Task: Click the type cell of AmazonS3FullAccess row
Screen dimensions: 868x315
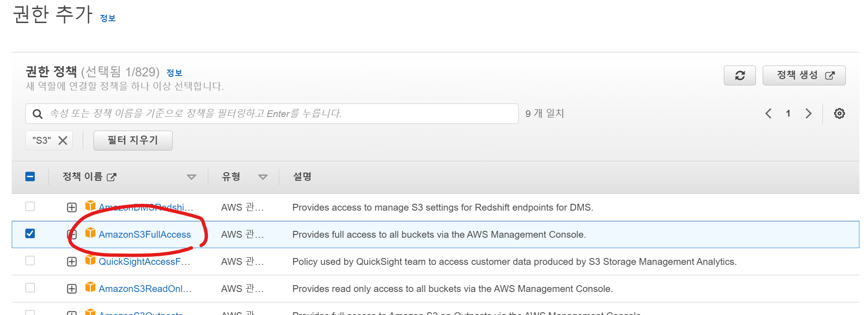Action: [x=243, y=235]
